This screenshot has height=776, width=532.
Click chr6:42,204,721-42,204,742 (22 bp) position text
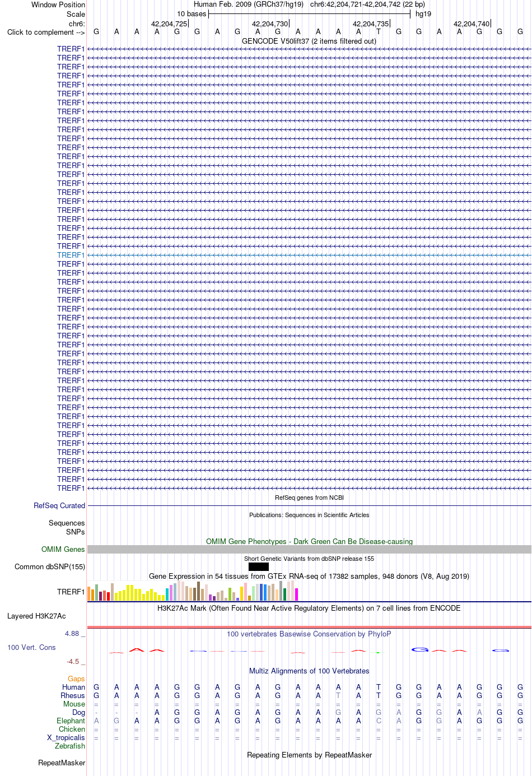coord(367,4)
